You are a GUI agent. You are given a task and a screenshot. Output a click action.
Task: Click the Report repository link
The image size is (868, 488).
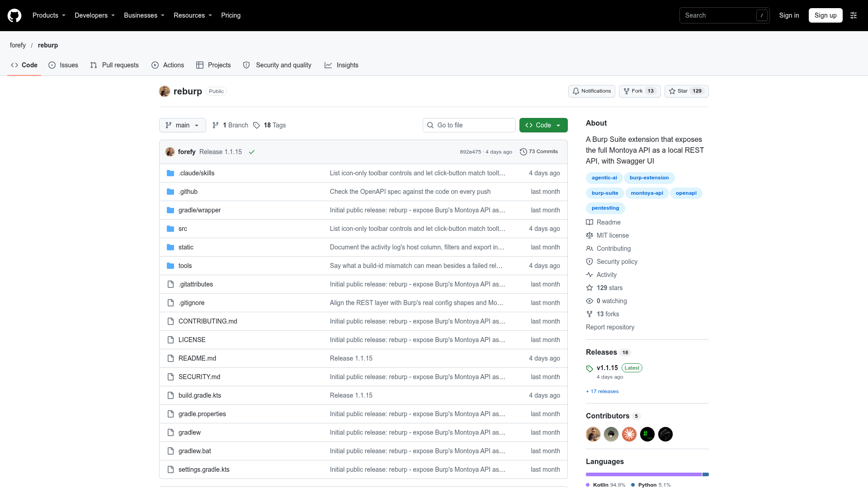pos(610,327)
